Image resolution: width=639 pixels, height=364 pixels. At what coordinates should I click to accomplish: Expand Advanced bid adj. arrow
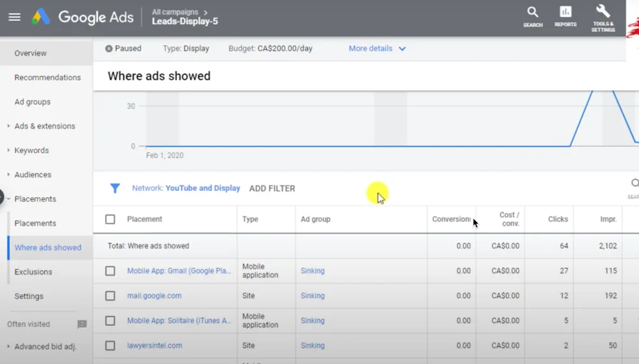click(8, 346)
